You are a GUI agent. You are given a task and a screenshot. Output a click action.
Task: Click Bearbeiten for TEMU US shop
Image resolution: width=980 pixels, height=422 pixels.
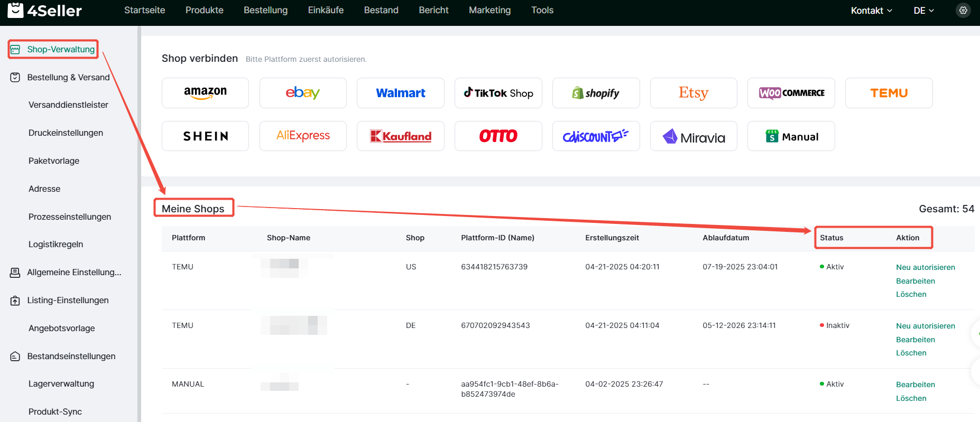tap(916, 281)
